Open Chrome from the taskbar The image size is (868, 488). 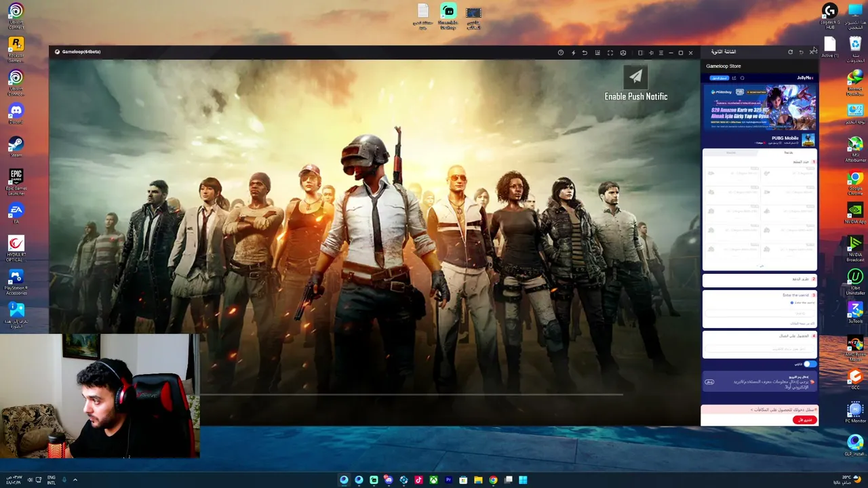[x=493, y=480]
